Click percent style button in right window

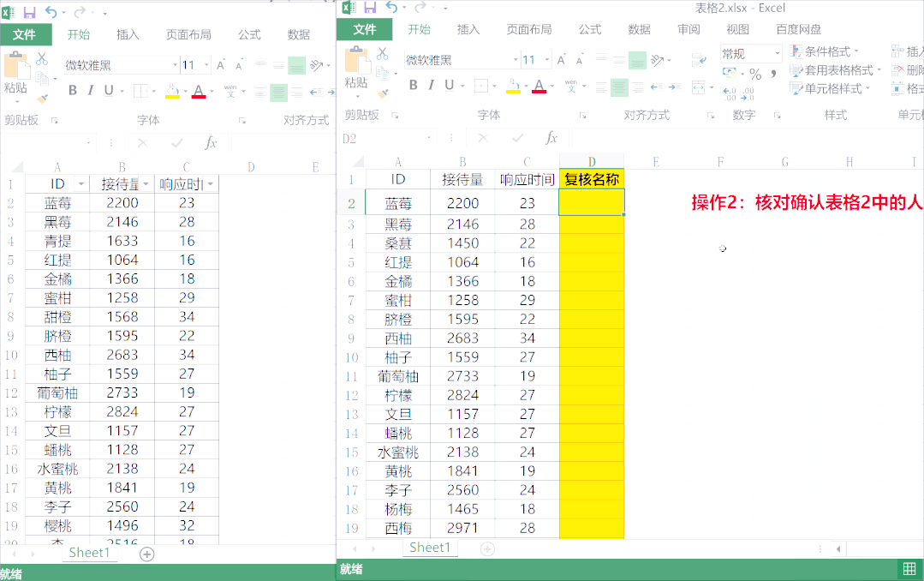(x=755, y=75)
